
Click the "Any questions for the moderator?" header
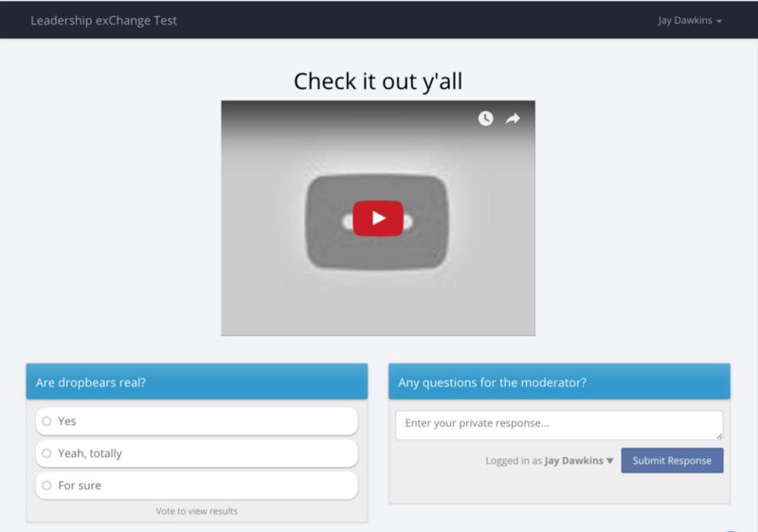(x=559, y=382)
